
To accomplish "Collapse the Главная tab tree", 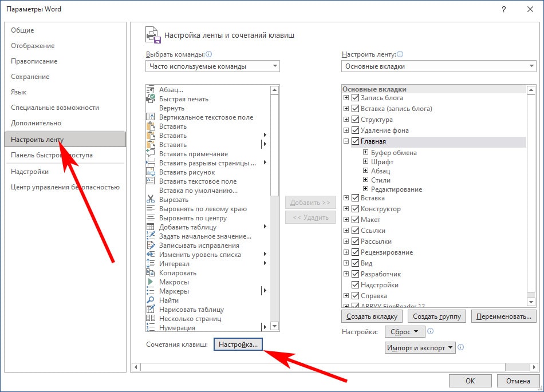I will tap(346, 141).
